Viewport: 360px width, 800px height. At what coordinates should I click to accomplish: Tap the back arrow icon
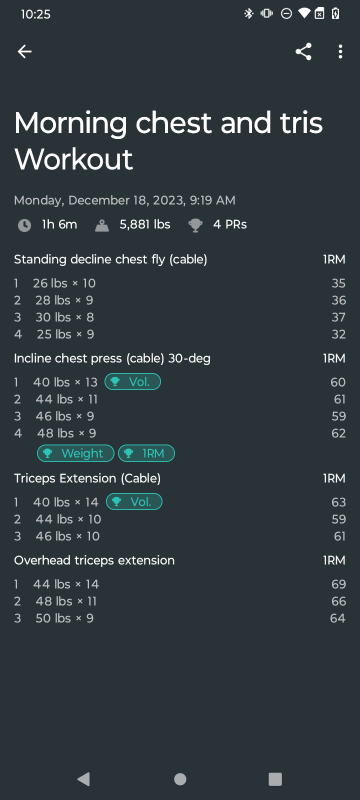tap(24, 52)
